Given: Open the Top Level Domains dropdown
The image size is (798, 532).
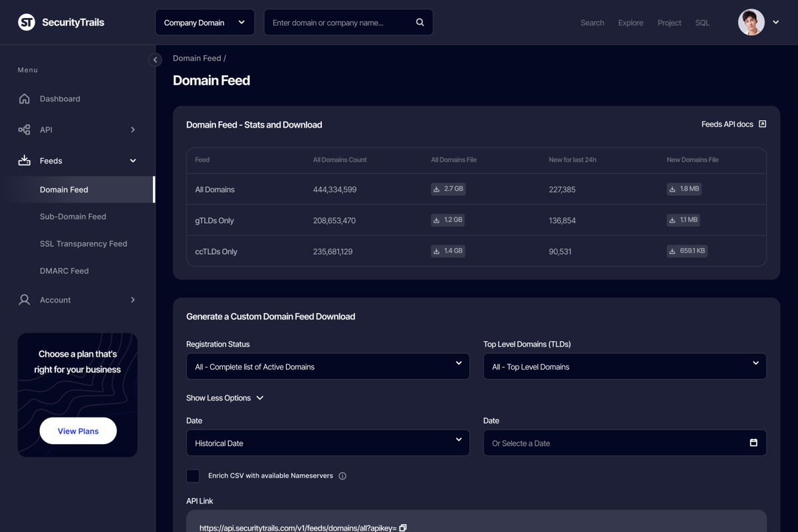Looking at the screenshot, I should (624, 366).
